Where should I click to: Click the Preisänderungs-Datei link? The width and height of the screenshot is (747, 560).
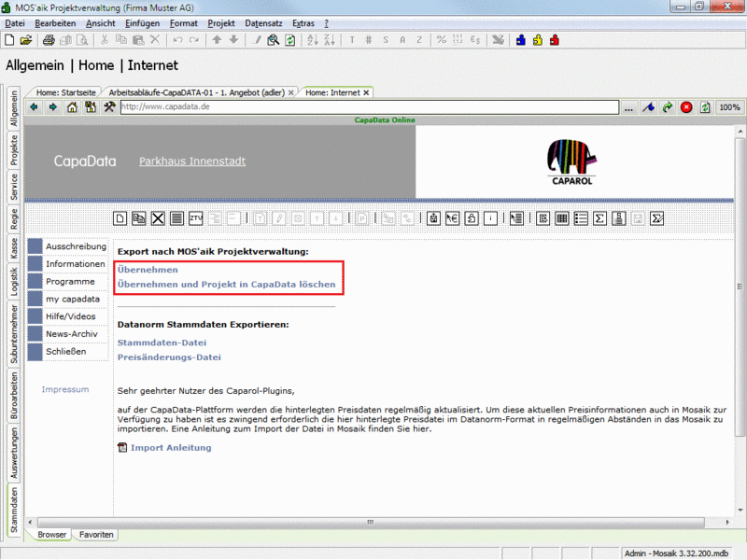click(x=169, y=357)
